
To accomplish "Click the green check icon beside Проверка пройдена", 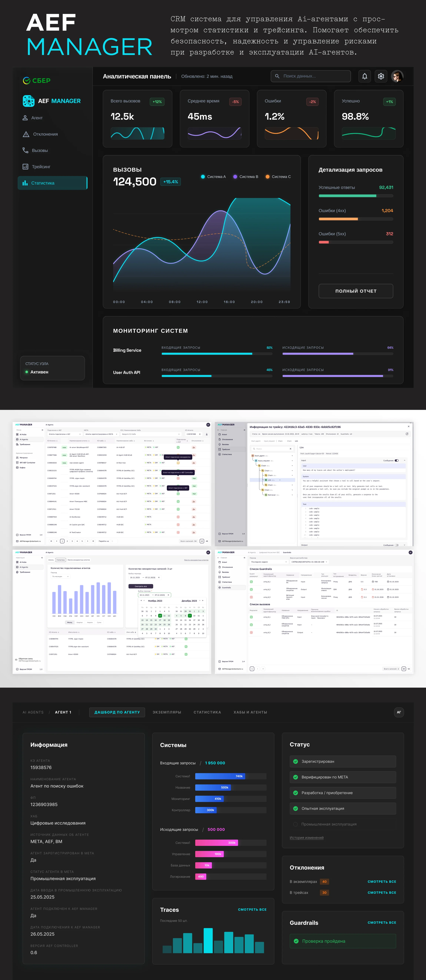I will point(296,941).
